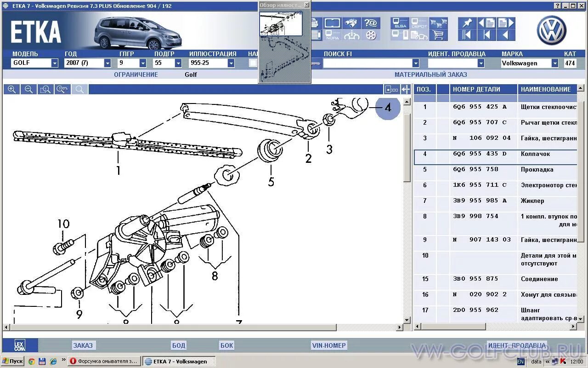Screen dimensions: 588x368
Task: Open the ПОИСК FI dropdown arrow
Action: click(416, 63)
